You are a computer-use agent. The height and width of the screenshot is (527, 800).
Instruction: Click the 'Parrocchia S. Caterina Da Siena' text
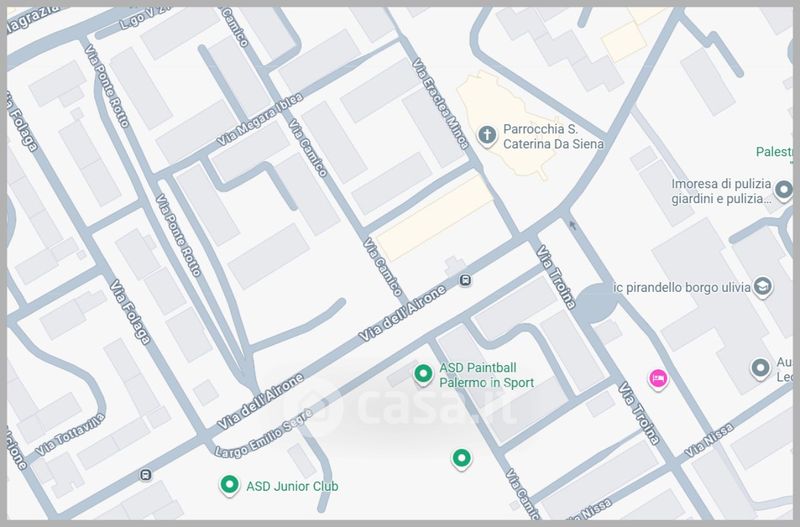(552, 137)
